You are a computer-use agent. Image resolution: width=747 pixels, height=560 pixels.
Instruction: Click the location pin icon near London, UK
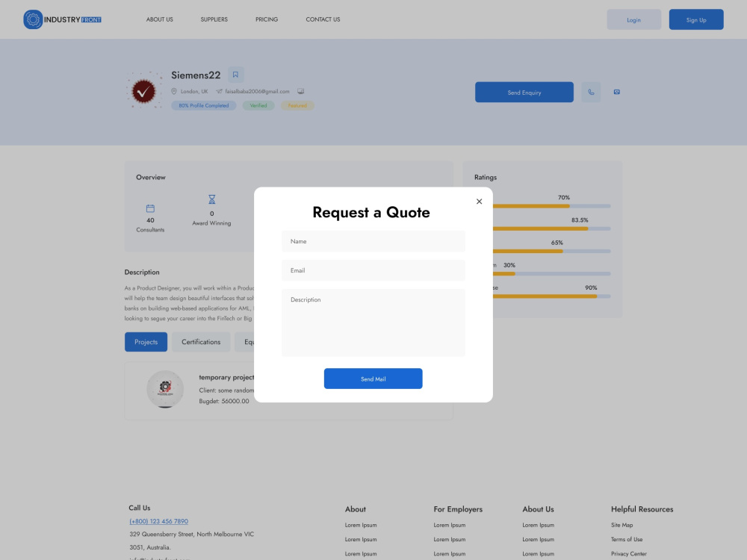pos(173,91)
